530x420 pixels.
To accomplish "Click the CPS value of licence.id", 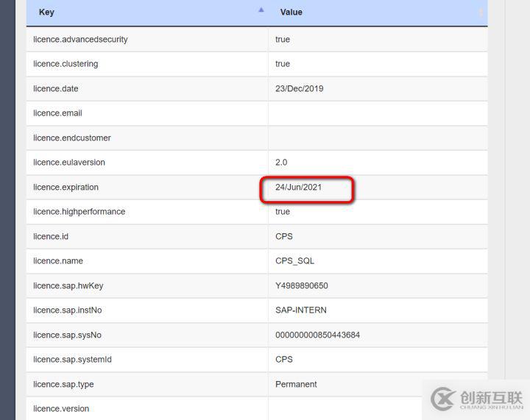I will point(284,236).
